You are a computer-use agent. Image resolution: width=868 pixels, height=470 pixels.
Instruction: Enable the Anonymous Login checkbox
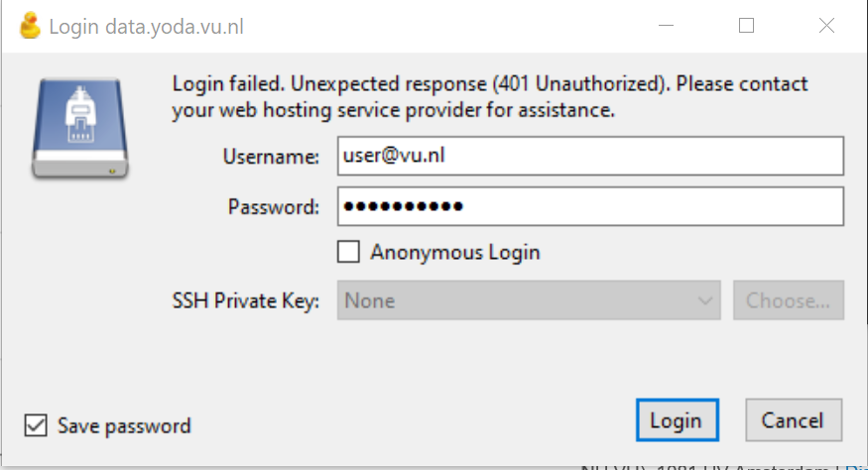pyautogui.click(x=348, y=252)
